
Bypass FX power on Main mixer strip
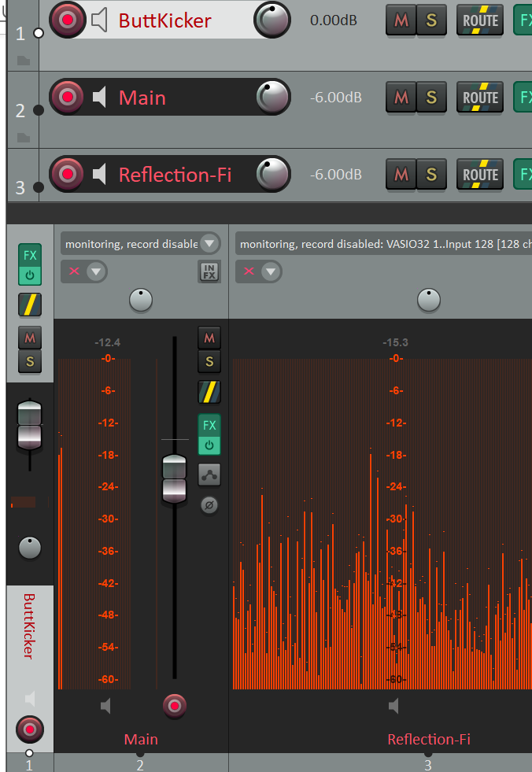tap(209, 445)
